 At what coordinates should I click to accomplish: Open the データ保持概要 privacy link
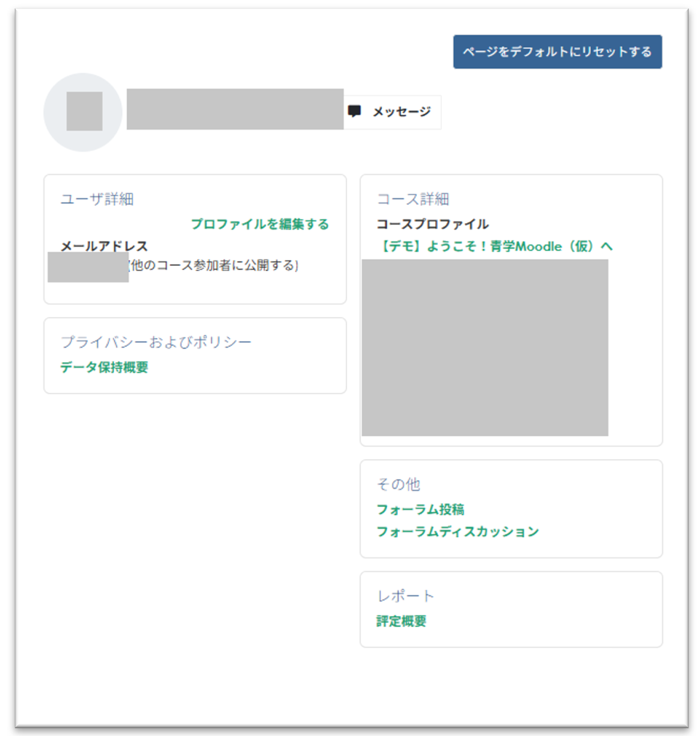point(104,367)
